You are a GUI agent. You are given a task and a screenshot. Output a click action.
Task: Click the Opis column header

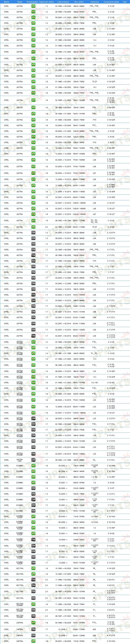pyautogui.click(x=125, y=2)
